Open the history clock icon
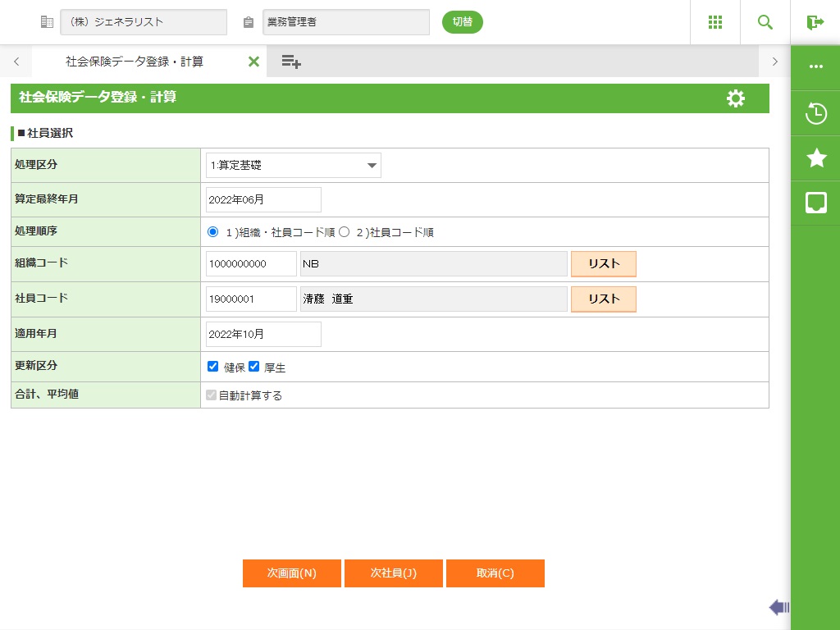The width and height of the screenshot is (840, 630). coord(816,113)
